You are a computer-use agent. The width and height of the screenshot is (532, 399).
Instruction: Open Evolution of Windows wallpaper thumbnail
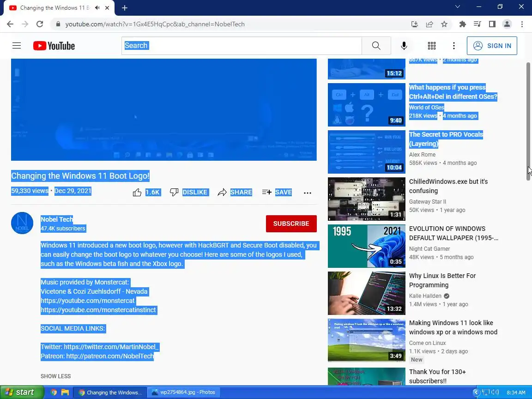click(x=366, y=246)
